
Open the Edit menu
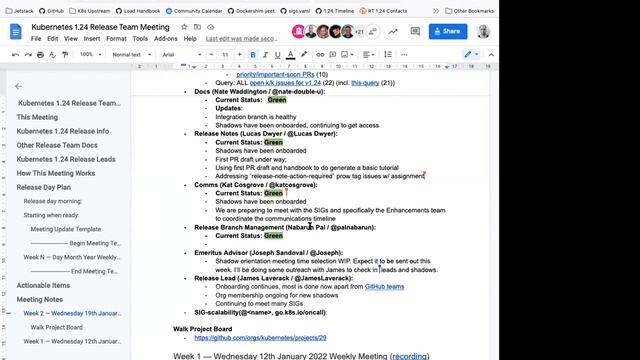point(52,39)
